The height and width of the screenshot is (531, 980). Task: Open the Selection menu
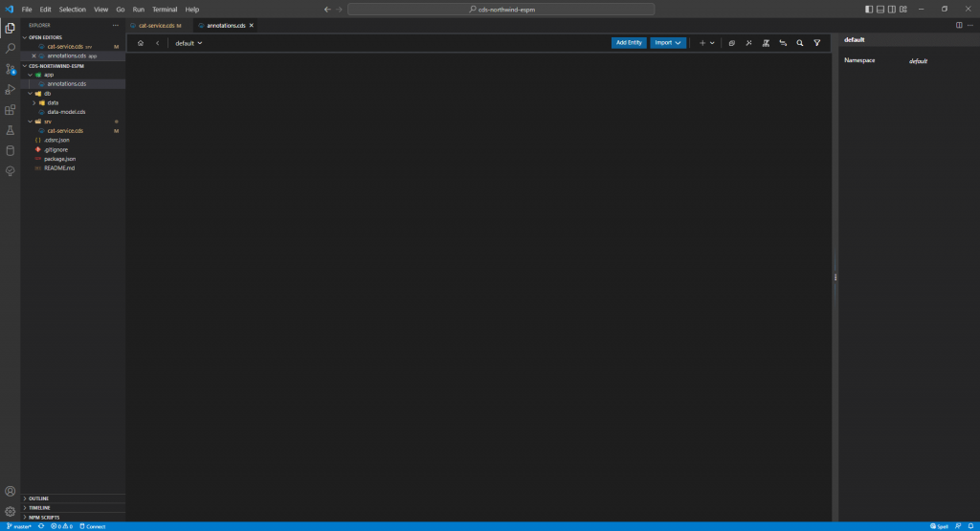click(73, 10)
